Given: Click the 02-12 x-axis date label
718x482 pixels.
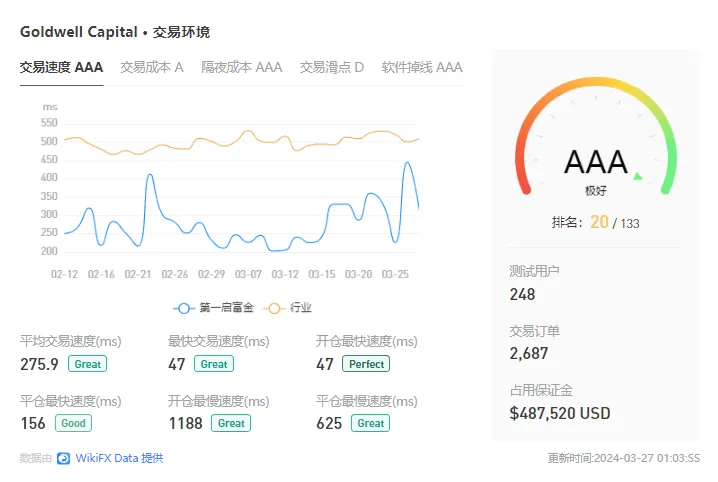Looking at the screenshot, I should click(x=65, y=274).
